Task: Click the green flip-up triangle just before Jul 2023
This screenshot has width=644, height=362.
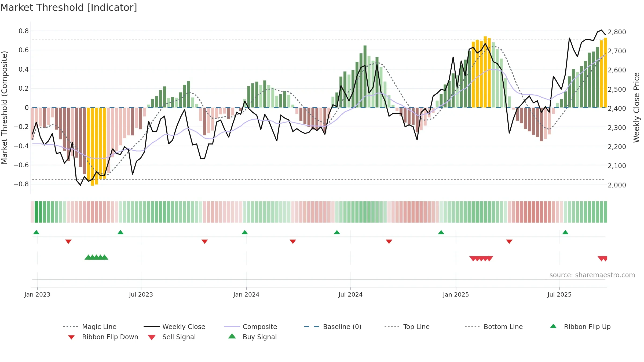Action: point(120,232)
